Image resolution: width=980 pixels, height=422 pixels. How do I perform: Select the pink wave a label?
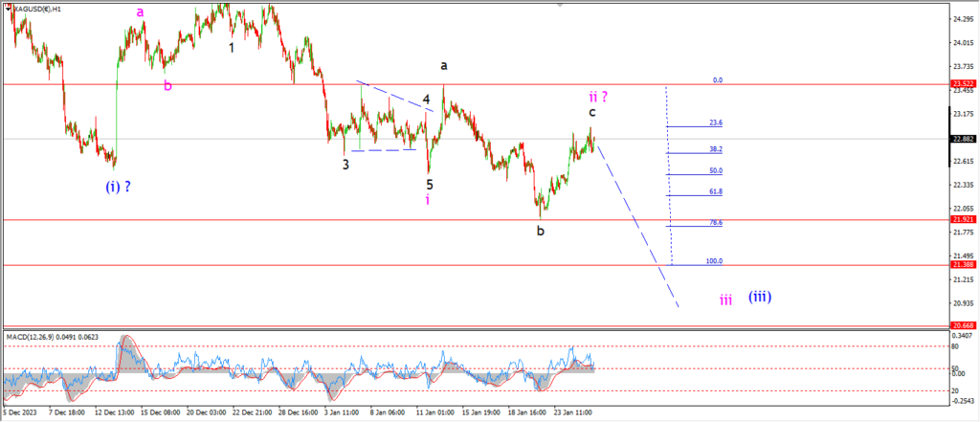[141, 11]
